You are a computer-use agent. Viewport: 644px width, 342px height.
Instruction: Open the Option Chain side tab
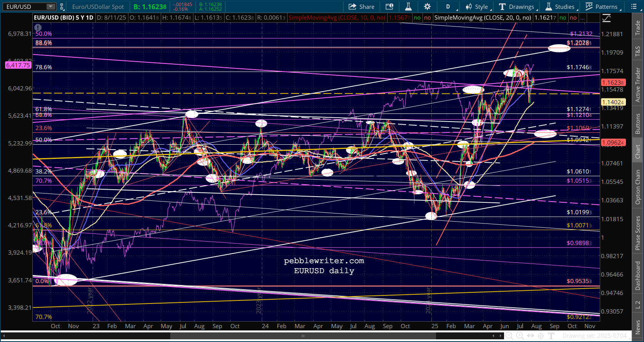click(x=638, y=187)
